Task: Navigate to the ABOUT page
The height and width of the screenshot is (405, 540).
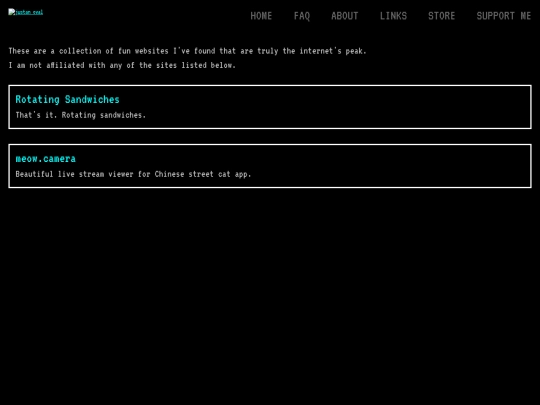Action: (344, 16)
